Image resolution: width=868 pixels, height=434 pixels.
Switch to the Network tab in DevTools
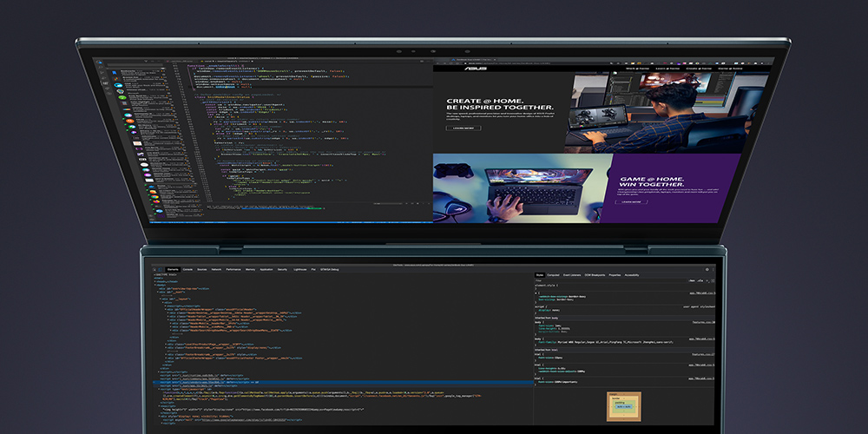coord(216,270)
